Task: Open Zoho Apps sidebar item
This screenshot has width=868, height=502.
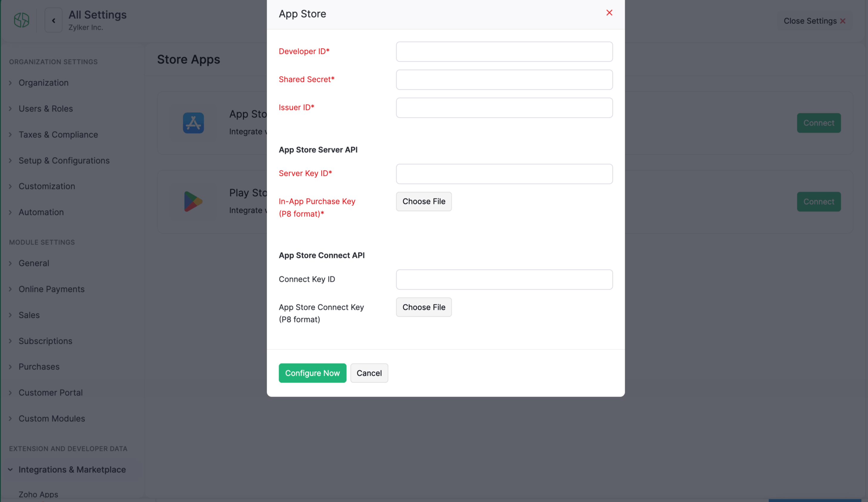Action: coord(38,495)
